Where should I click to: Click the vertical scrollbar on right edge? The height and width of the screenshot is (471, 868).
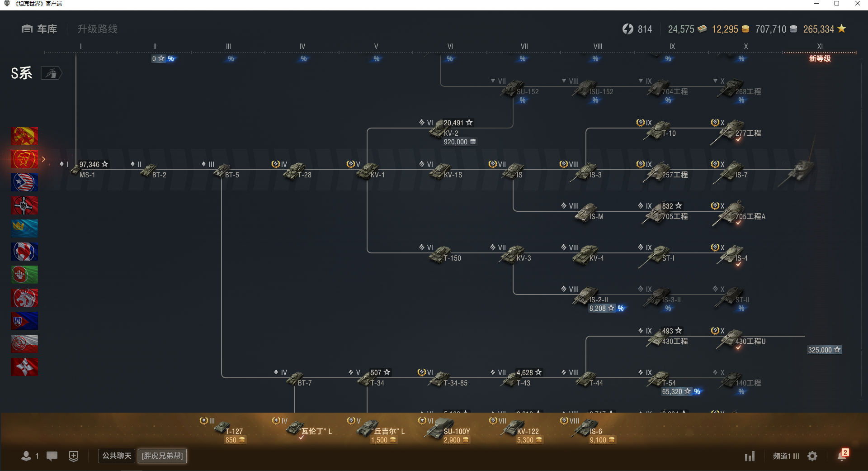coord(861,228)
